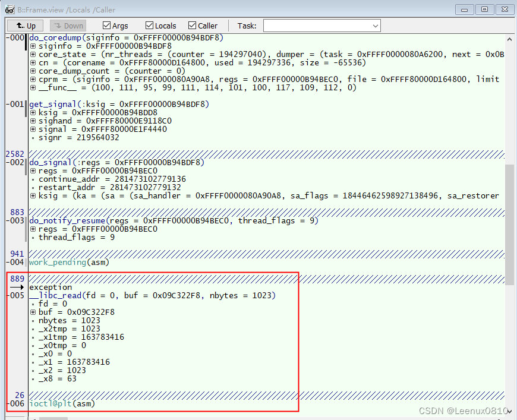Select line number 889 in the margin
Viewport: 517px width, 420px height.
click(x=18, y=279)
